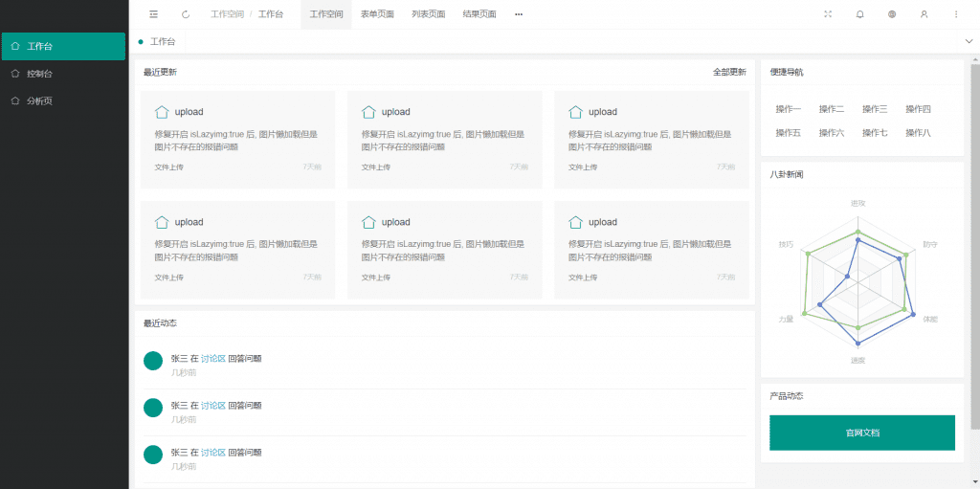Select the 表单页面 top menu item
This screenshot has height=489, width=980.
(377, 14)
